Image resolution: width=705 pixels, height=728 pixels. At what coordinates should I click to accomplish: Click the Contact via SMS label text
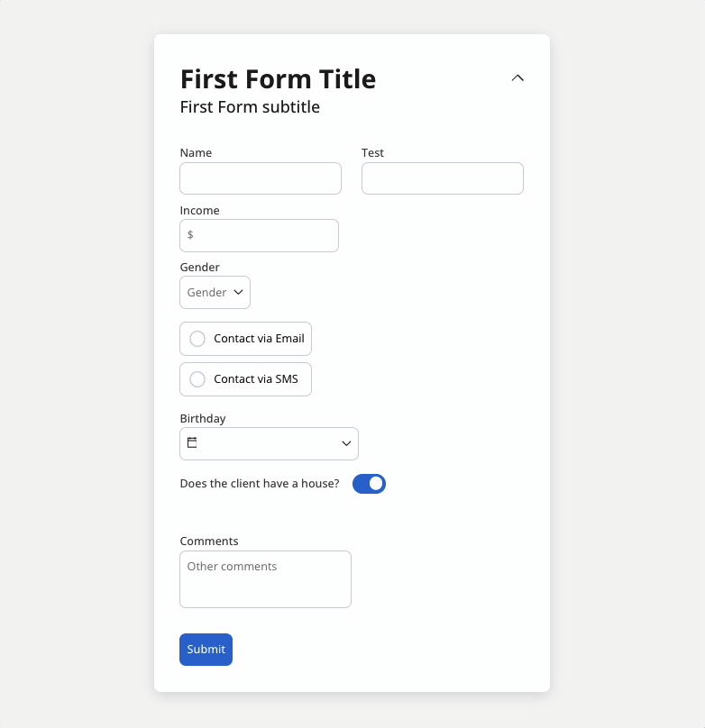[256, 378]
